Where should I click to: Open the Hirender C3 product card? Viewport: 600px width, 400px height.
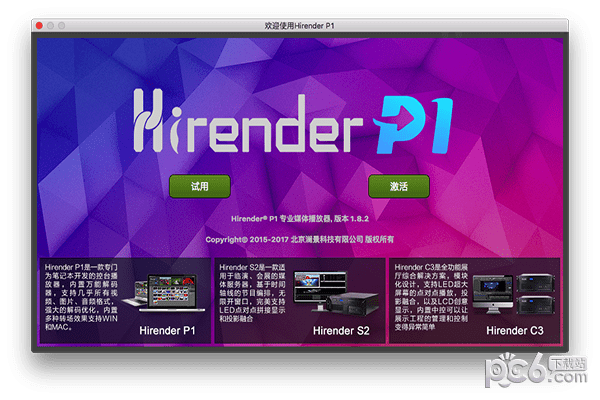pyautogui.click(x=474, y=300)
